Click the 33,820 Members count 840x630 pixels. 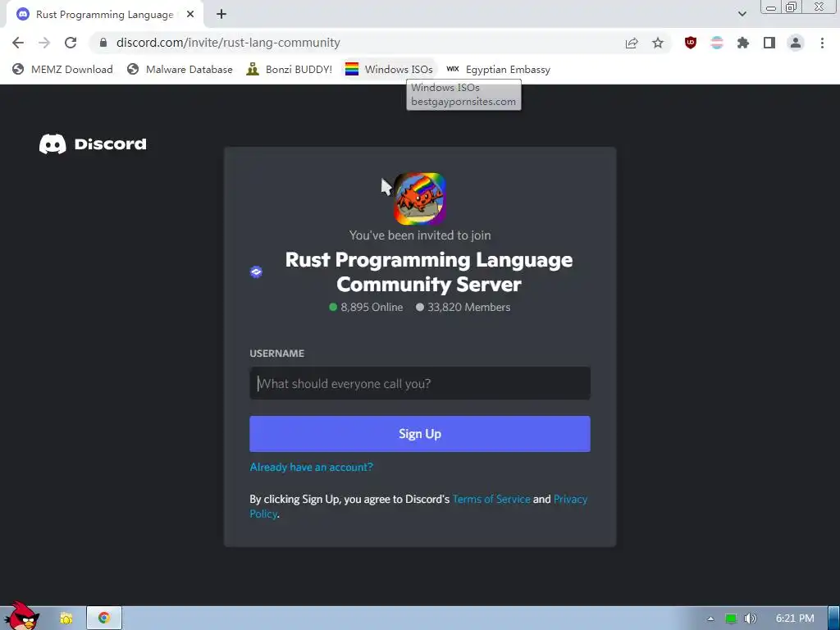pyautogui.click(x=463, y=307)
